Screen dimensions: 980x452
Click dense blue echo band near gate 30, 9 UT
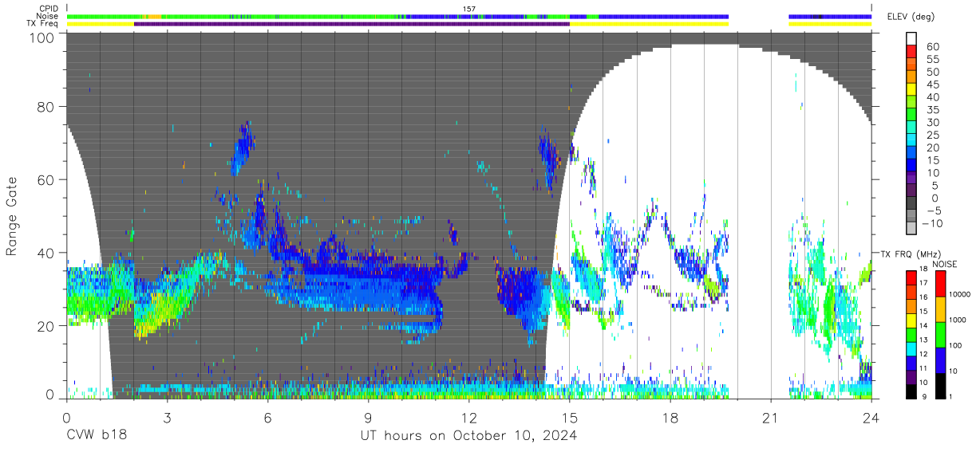click(367, 289)
